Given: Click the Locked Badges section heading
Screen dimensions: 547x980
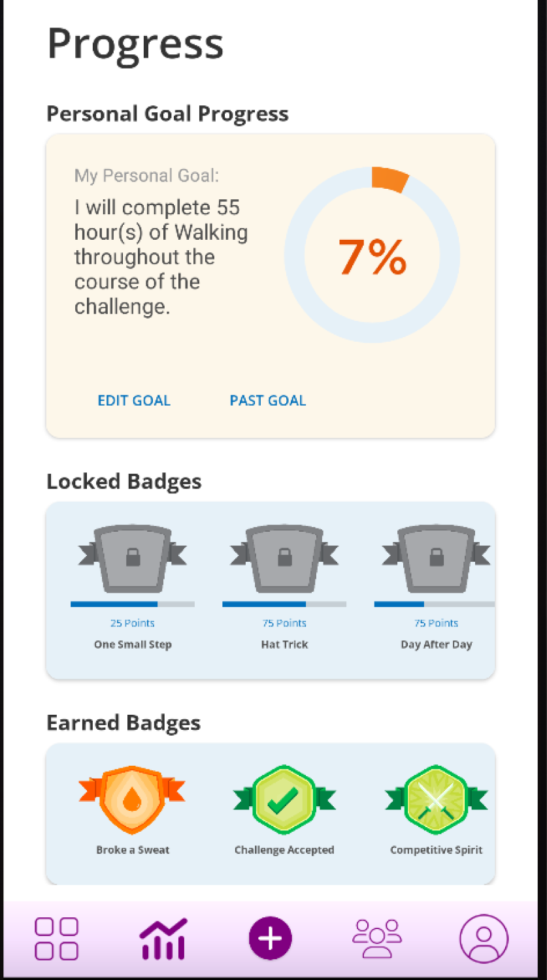Looking at the screenshot, I should pyautogui.click(x=124, y=482).
